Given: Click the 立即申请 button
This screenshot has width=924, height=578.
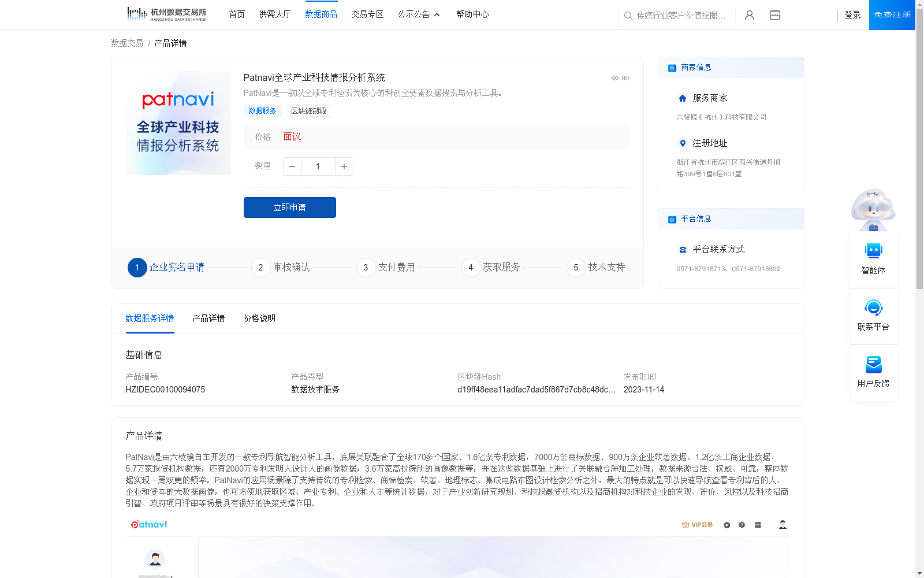Looking at the screenshot, I should (x=290, y=208).
